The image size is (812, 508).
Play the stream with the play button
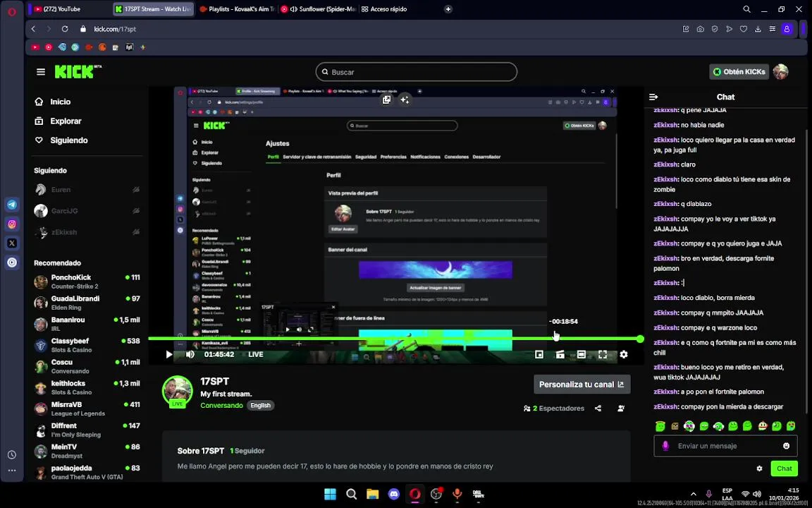(x=169, y=355)
